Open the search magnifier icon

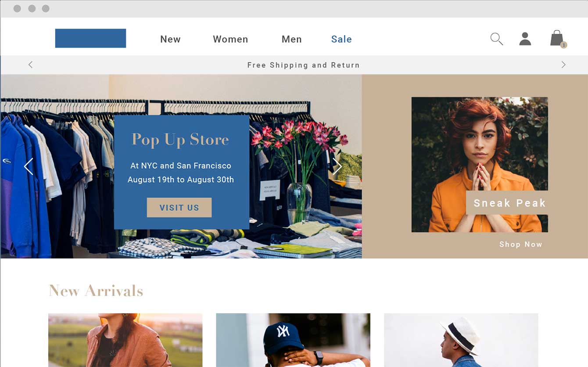pyautogui.click(x=496, y=39)
